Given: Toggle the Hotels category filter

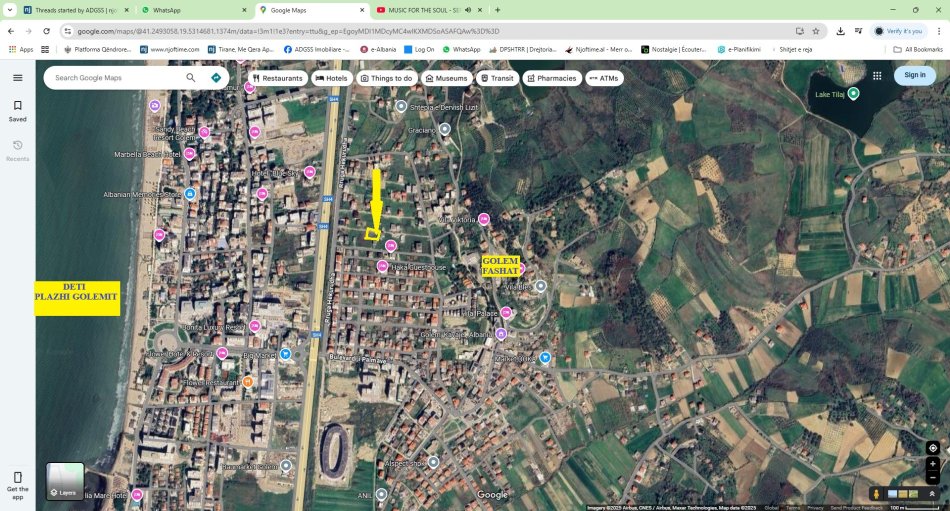Looking at the screenshot, I should (x=331, y=77).
